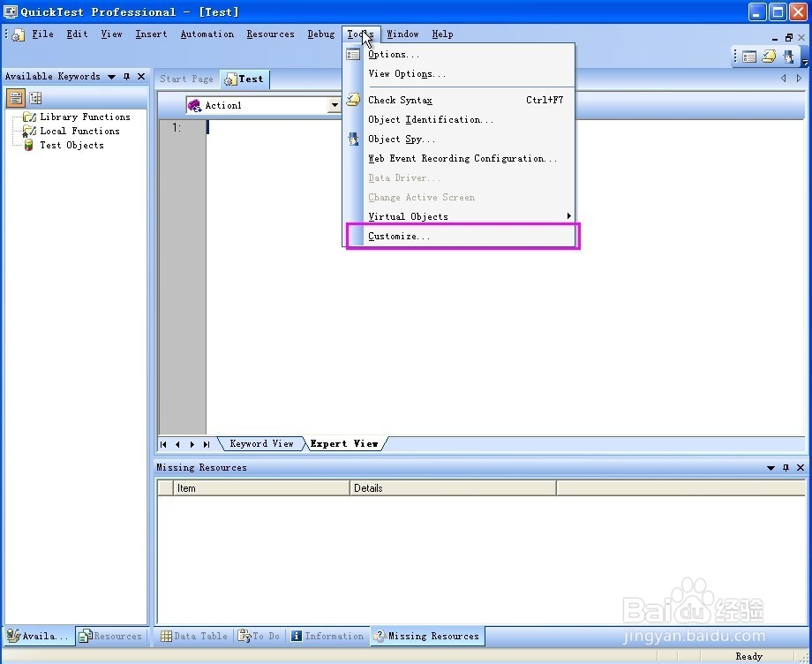Choose Object Spy... from the Tools menu
This screenshot has height=664, width=812.
(x=459, y=139)
